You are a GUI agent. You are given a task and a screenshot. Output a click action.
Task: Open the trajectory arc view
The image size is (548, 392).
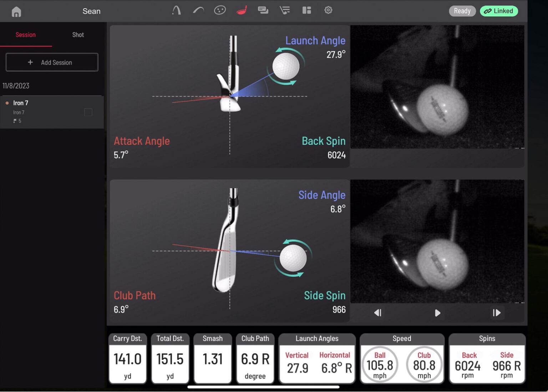click(198, 10)
